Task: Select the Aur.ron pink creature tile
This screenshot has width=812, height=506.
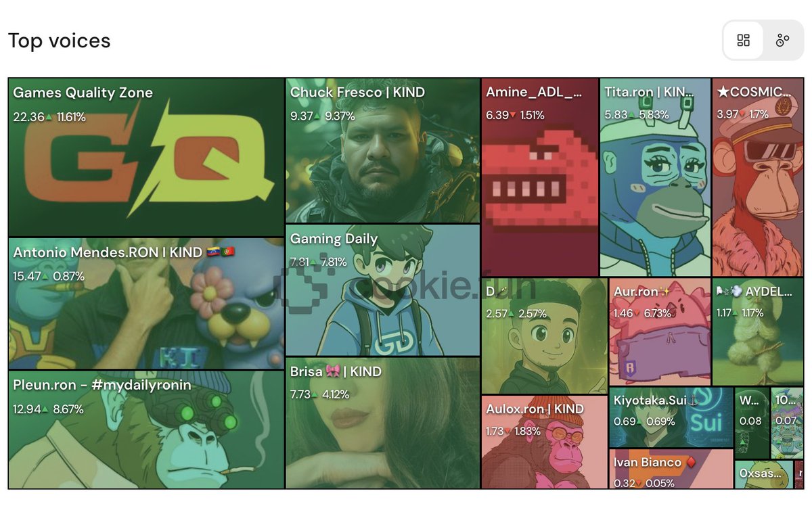Action: [x=660, y=332]
